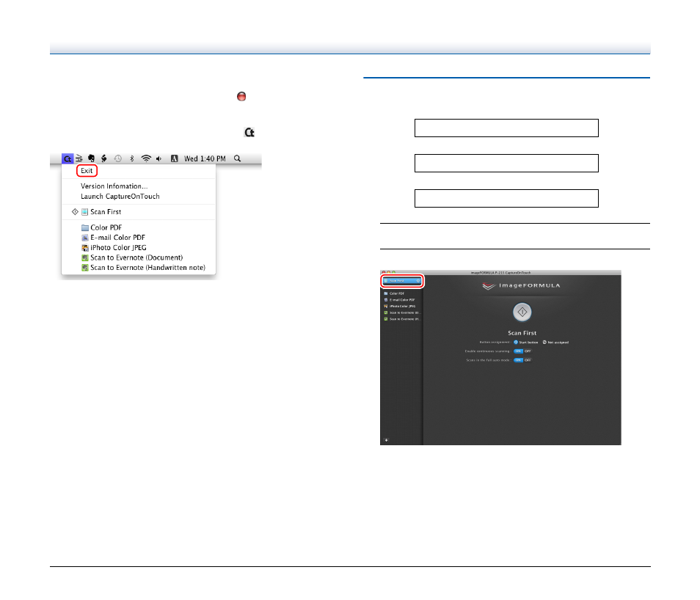Screen dimensions: 700x600
Task: Click the plus add-job button in the sidebar
Action: tap(386, 440)
